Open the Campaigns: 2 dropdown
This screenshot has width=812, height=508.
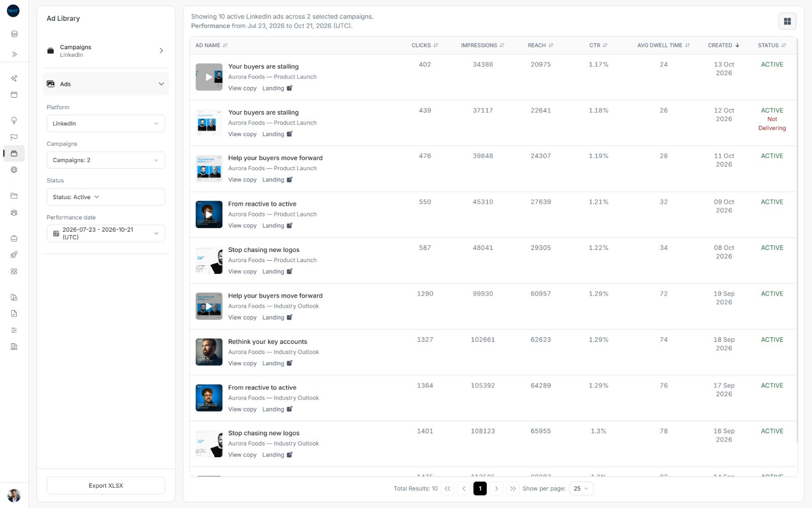point(106,160)
